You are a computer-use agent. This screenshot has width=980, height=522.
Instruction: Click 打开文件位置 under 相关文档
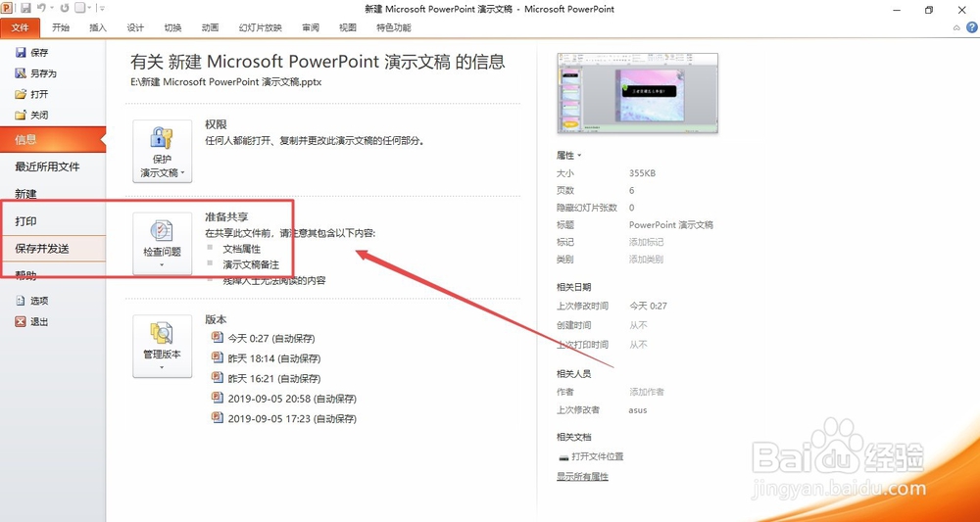pyautogui.click(x=591, y=457)
